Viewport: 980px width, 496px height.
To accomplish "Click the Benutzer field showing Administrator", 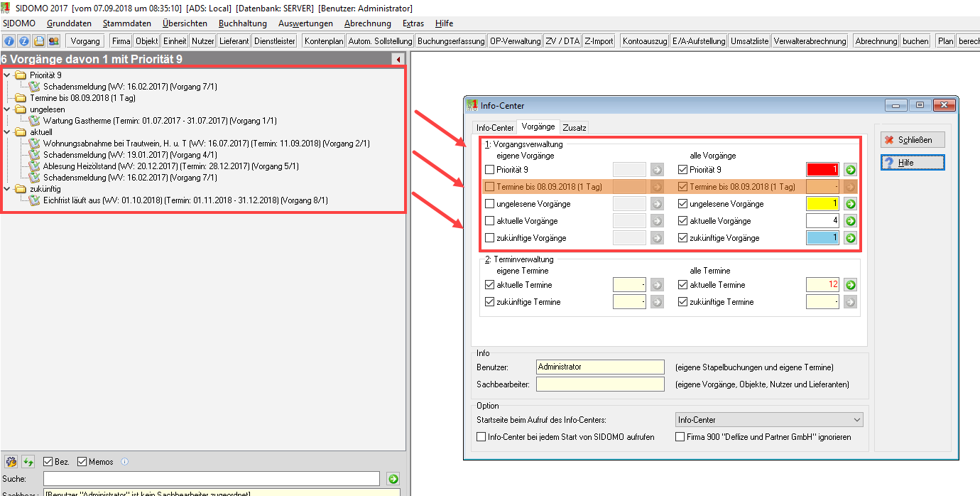I will click(x=600, y=367).
